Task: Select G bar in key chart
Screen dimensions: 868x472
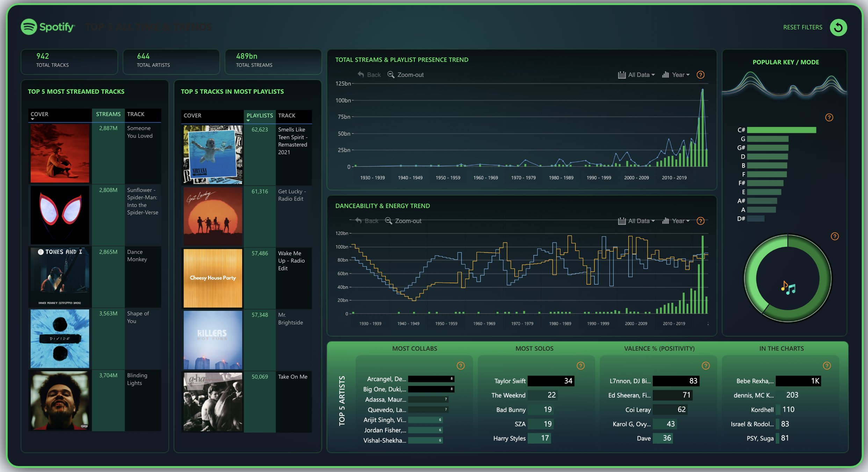Action: click(x=767, y=139)
